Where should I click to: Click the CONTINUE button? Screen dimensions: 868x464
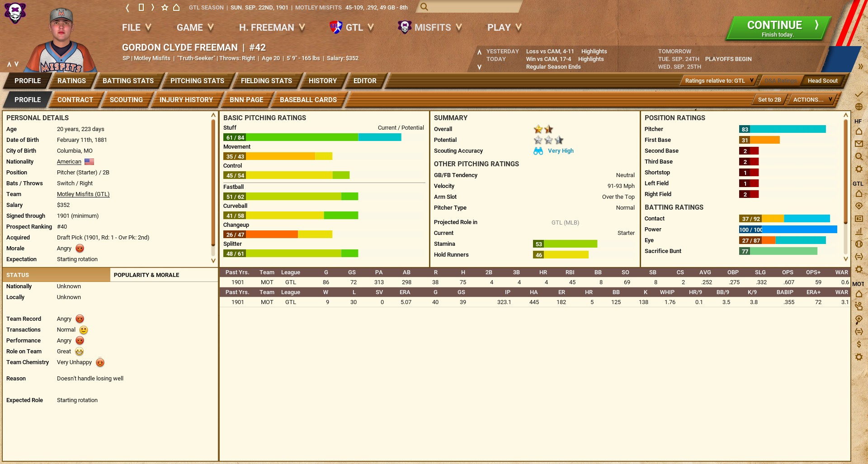click(x=778, y=28)
